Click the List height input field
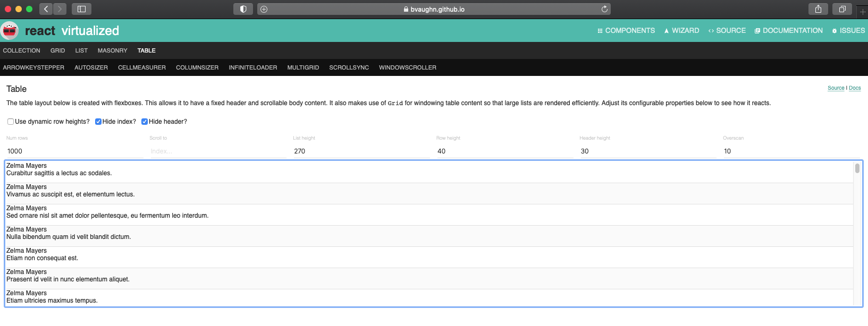Screen dimensions: 868x326 pos(361,151)
